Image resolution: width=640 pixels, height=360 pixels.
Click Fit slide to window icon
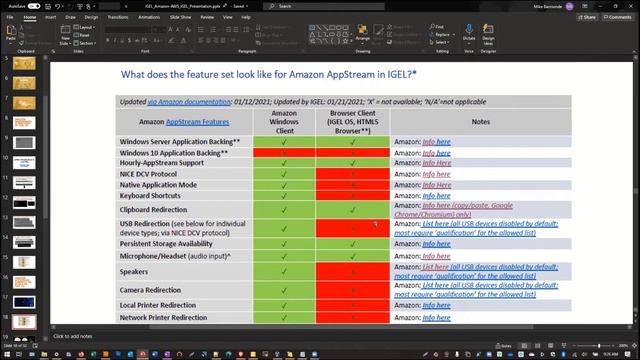[635, 346]
